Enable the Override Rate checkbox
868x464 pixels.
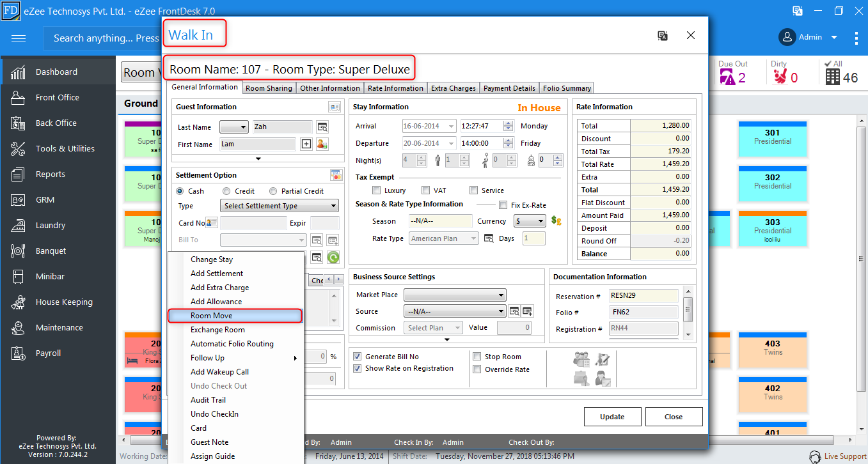tap(477, 369)
